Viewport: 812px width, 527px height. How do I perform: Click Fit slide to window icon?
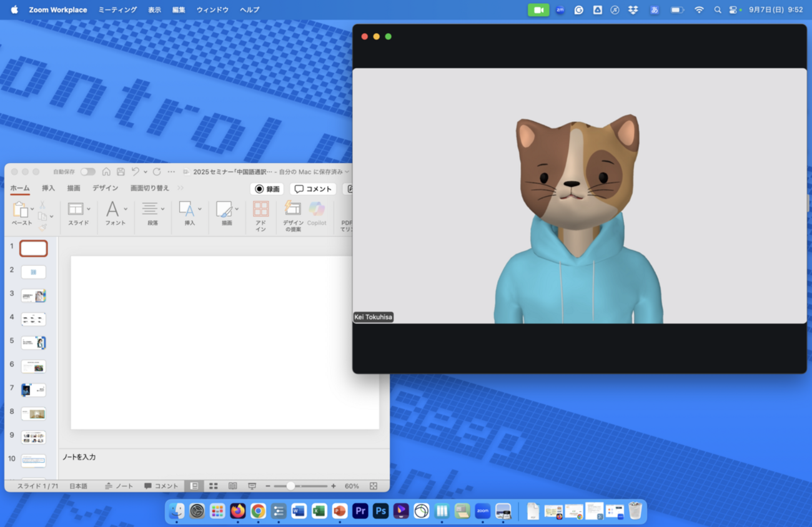(x=374, y=486)
